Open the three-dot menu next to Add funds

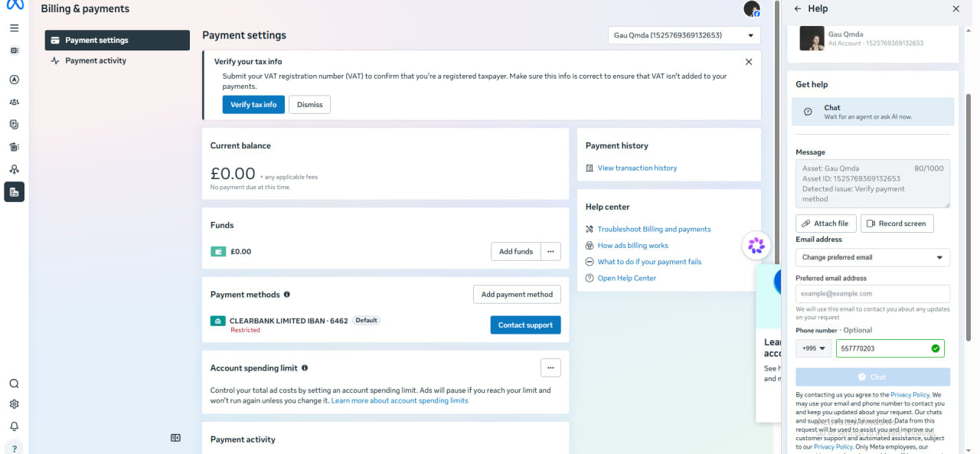click(551, 251)
